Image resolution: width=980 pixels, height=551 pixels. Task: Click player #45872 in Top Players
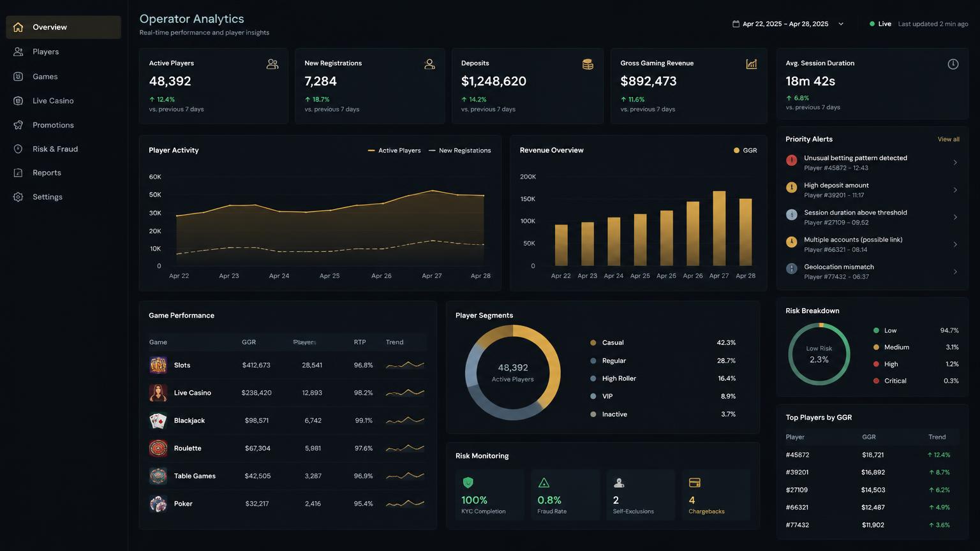tap(798, 455)
